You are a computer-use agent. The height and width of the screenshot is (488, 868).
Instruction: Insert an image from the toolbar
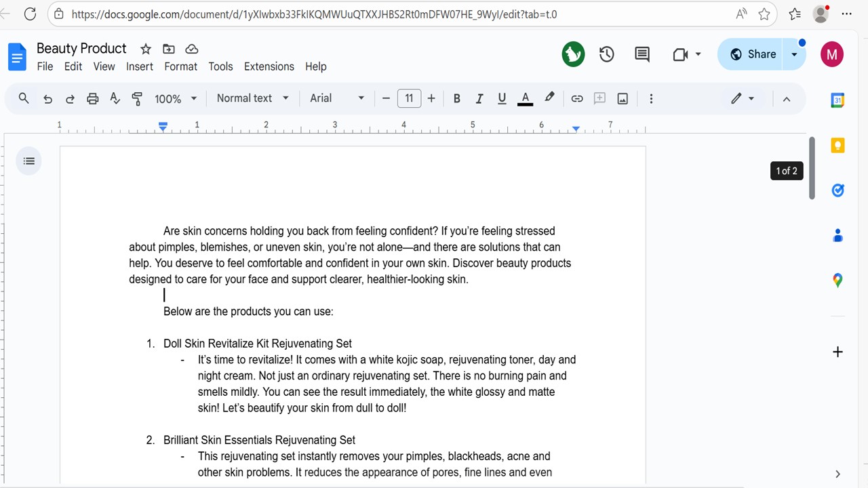pos(623,99)
